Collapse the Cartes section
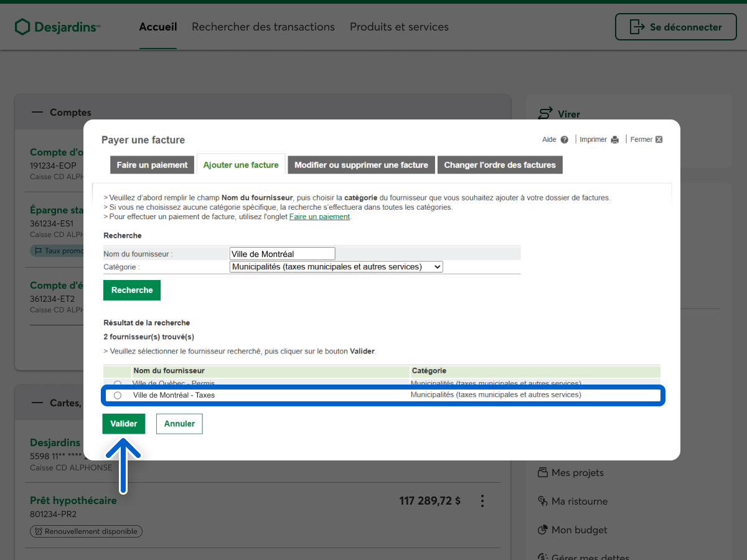747x560 pixels. tap(38, 403)
